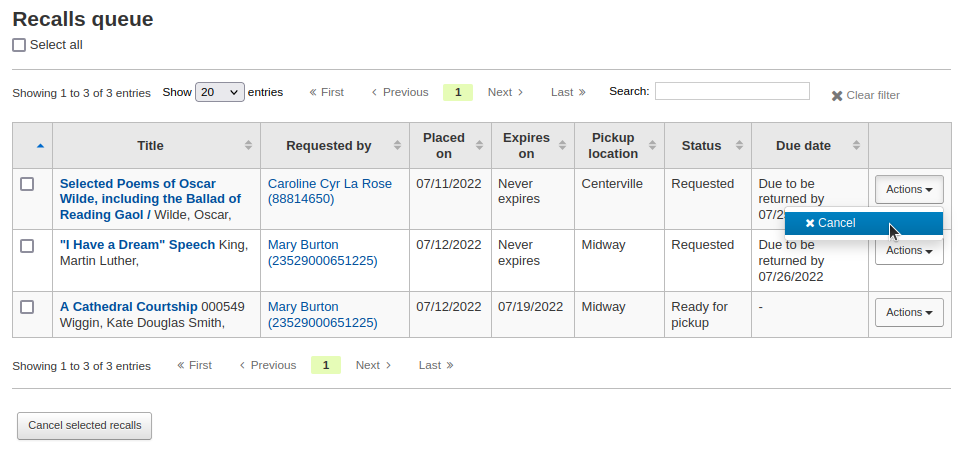Sort by Pickup location column
979x458 pixels.
(652, 146)
